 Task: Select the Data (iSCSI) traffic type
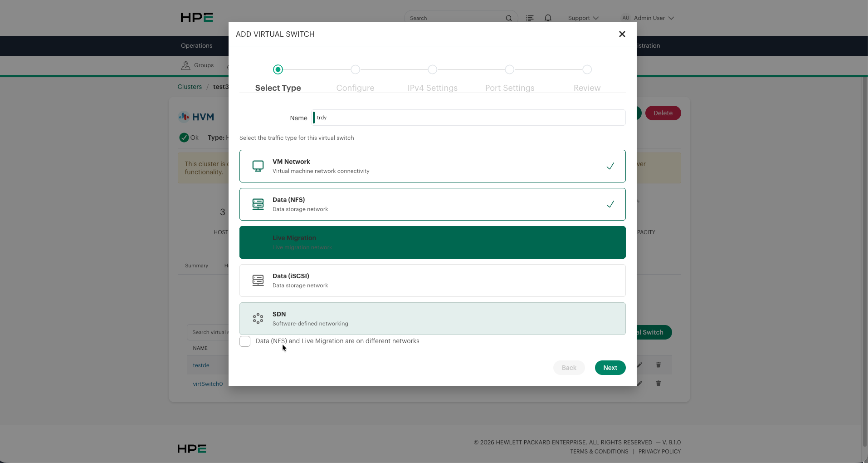[433, 281]
